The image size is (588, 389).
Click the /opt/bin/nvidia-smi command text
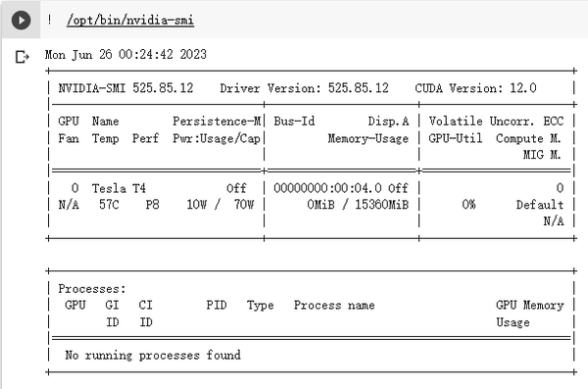[130, 20]
